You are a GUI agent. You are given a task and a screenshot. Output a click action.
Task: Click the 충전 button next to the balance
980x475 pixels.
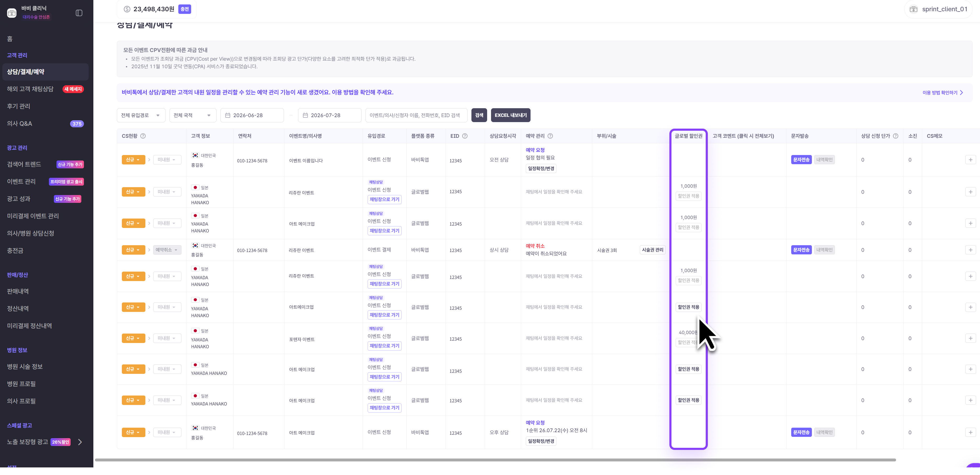point(185,9)
